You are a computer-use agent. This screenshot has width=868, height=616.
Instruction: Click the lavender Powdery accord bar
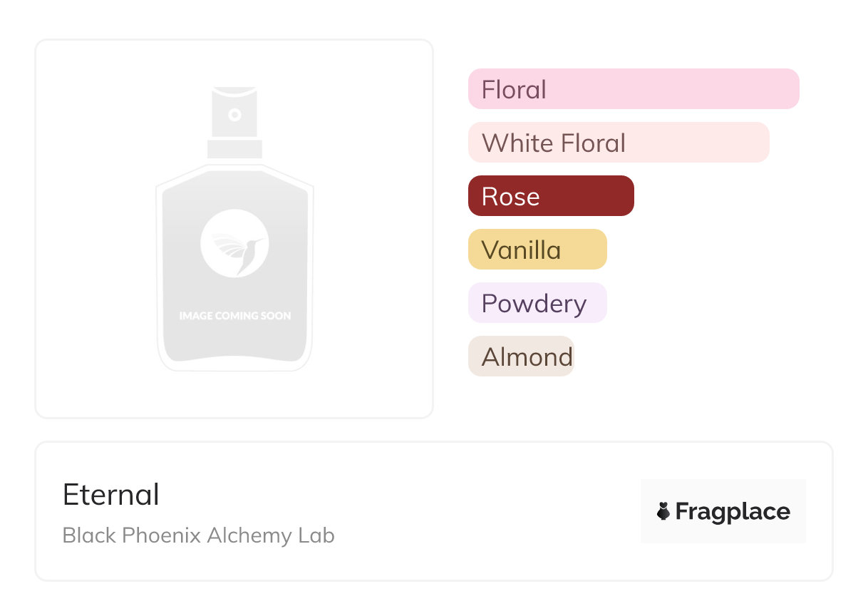[537, 303]
